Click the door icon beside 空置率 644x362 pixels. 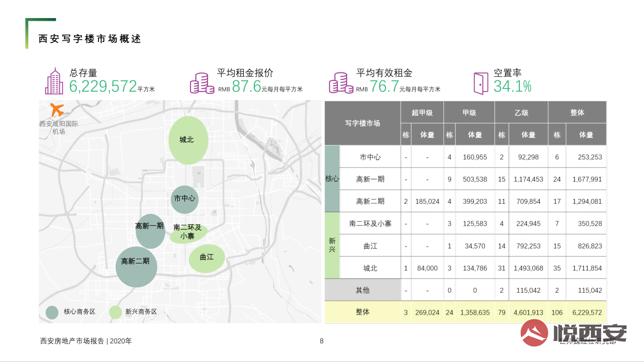tap(481, 83)
